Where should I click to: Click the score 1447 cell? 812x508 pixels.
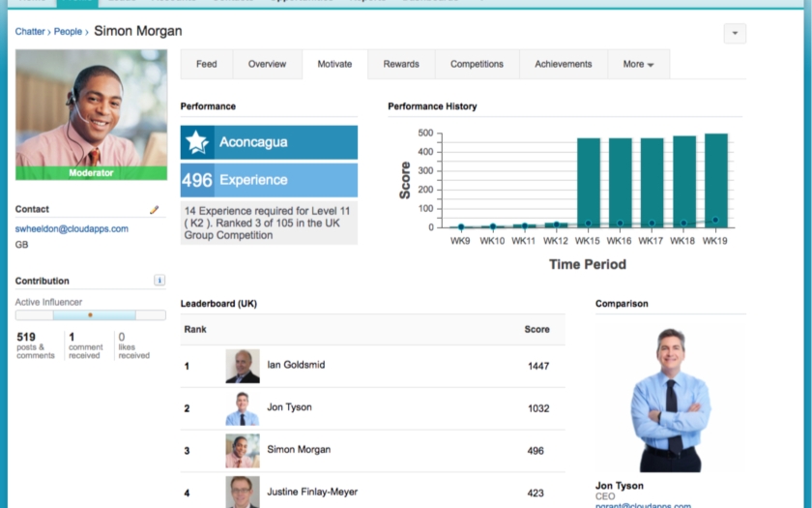(538, 367)
